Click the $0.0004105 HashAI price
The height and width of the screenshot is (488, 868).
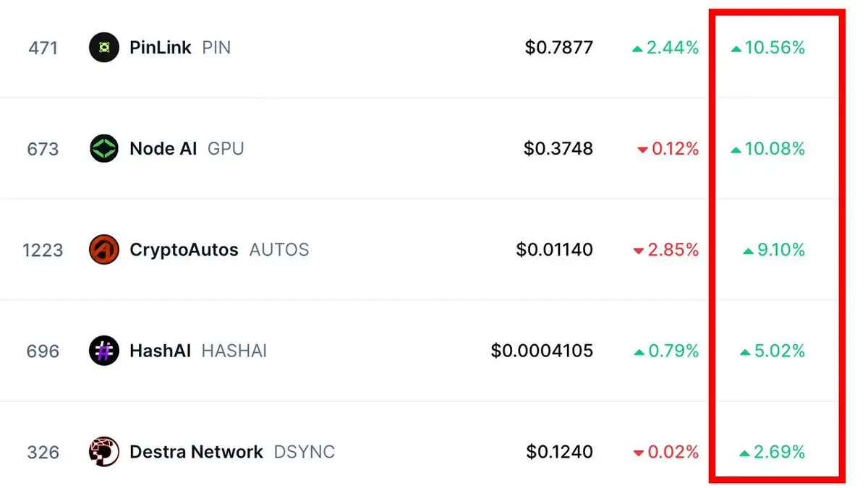coord(542,351)
